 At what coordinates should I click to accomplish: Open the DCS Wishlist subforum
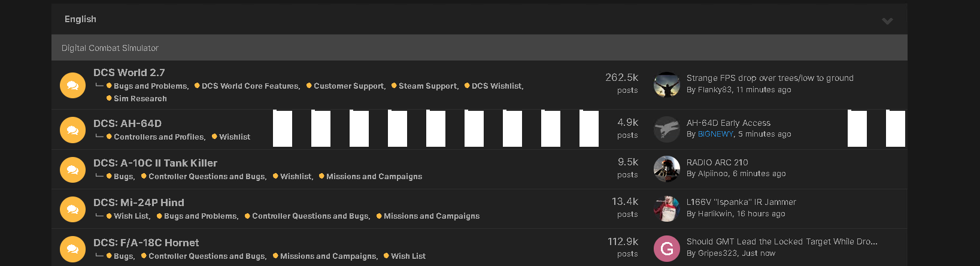coord(497,86)
